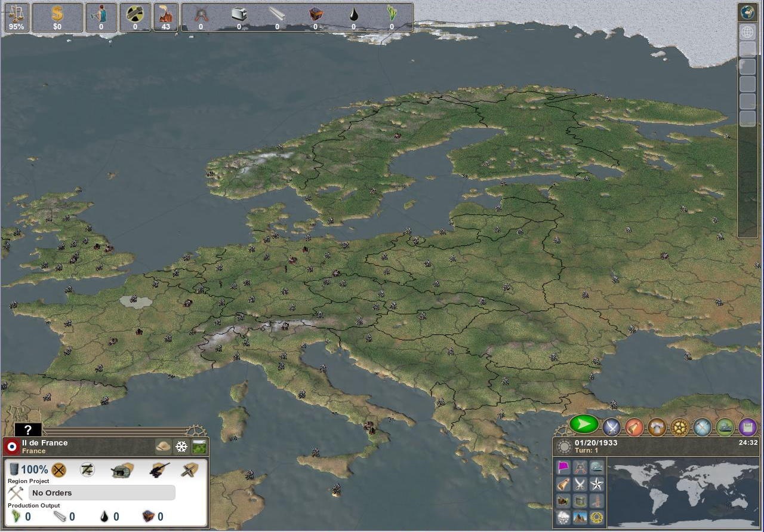Toggle the white star map overlay
This screenshot has height=532, width=764.
click(597, 484)
